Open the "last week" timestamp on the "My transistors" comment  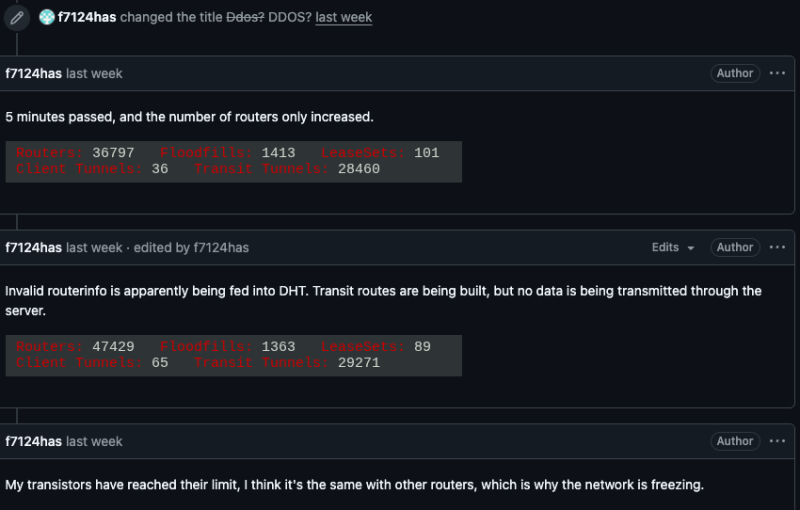pos(94,441)
